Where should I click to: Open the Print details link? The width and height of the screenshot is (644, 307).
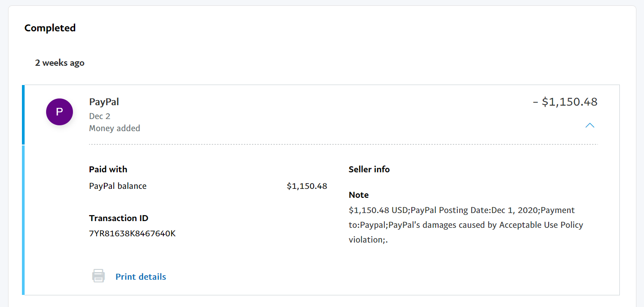coord(141,277)
